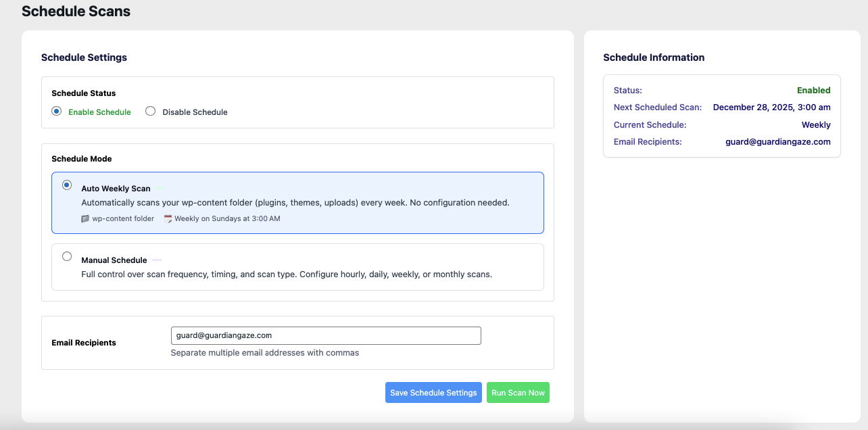
Task: Click the wp-content folder icon
Action: tap(85, 219)
